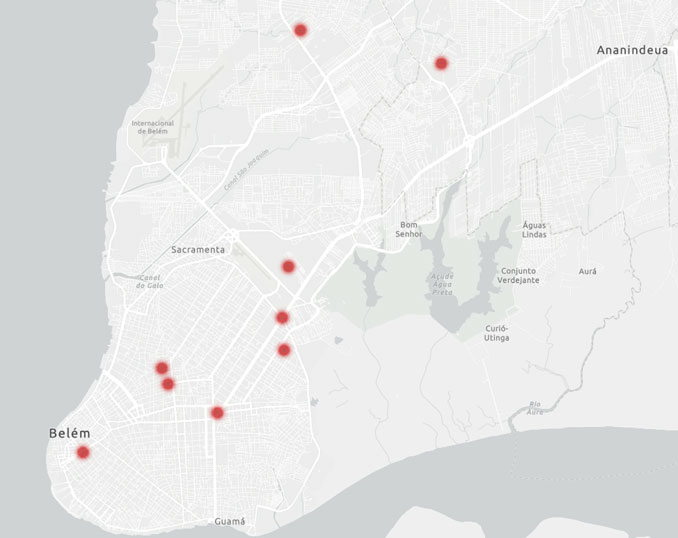
Task: Click the Açude Água Preta reservoir label
Action: coord(441,282)
